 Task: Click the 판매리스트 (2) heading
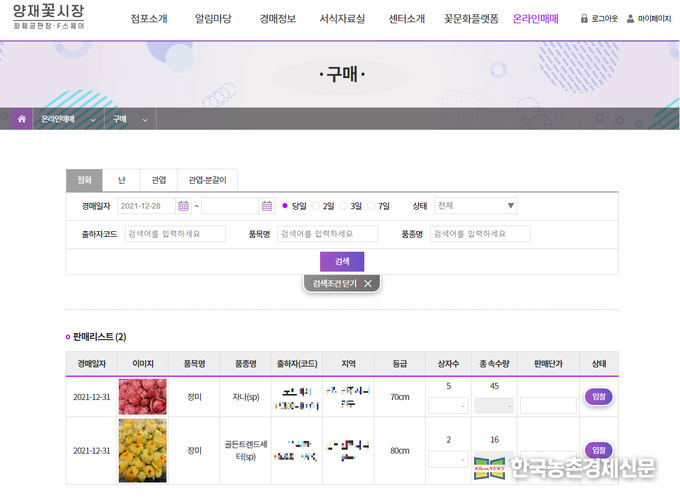pyautogui.click(x=99, y=337)
